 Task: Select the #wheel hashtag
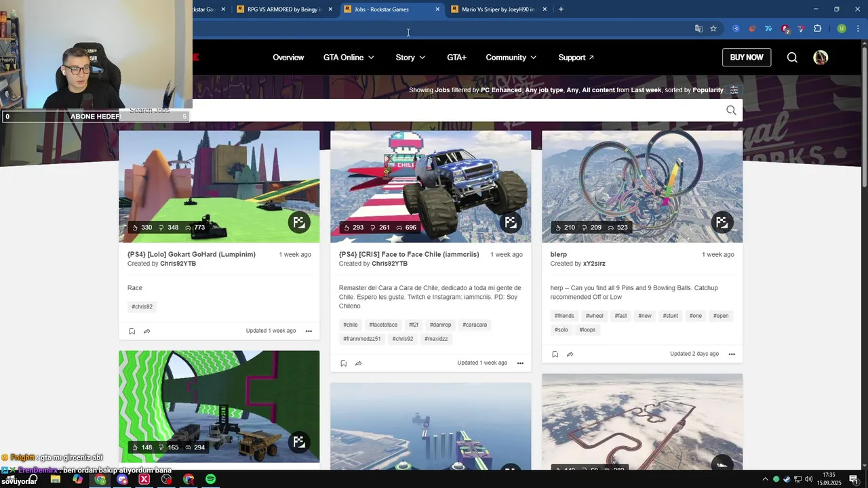(594, 316)
